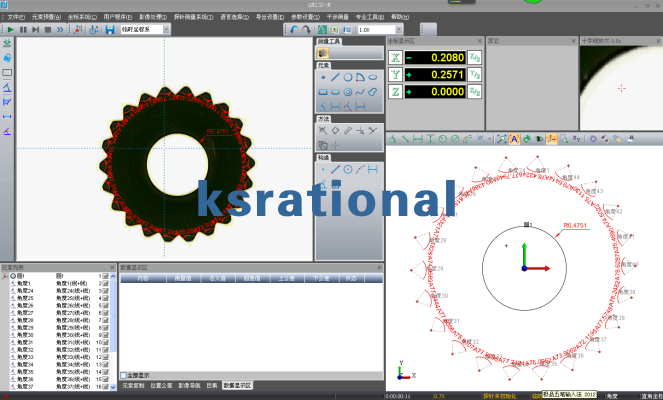This screenshot has width=663, height=400.
Task: Click the X half-value button in the coordinate readout
Action: [x=476, y=57]
